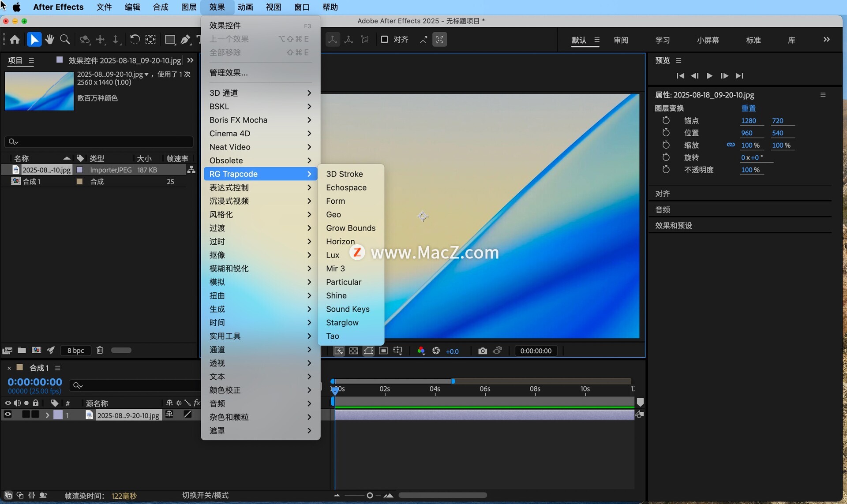Click the footage thumbnail in Project panel

pos(39,91)
